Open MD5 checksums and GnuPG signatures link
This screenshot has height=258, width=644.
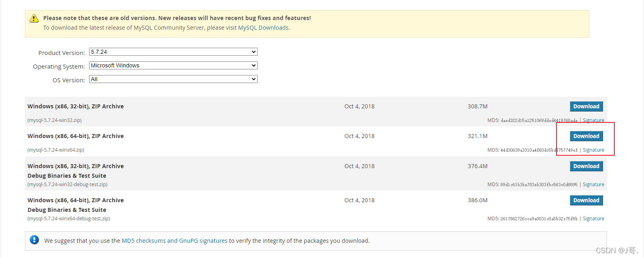[x=175, y=241]
